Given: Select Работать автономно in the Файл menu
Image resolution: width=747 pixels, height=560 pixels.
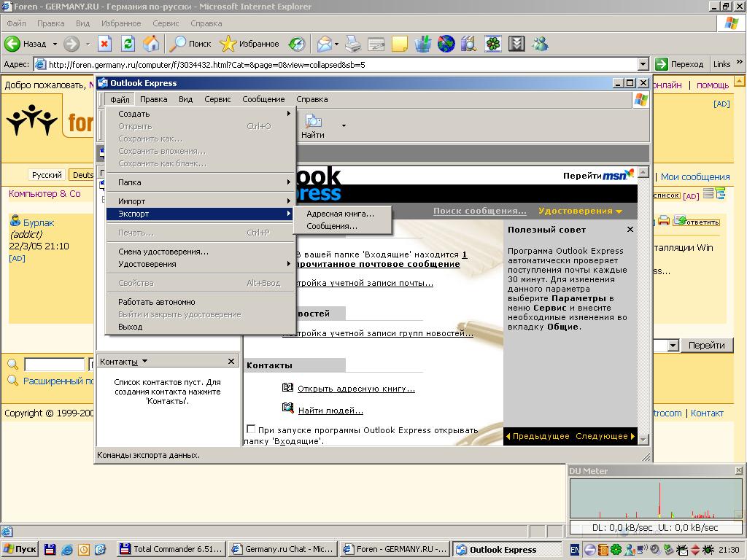Looking at the screenshot, I should (201, 303).
